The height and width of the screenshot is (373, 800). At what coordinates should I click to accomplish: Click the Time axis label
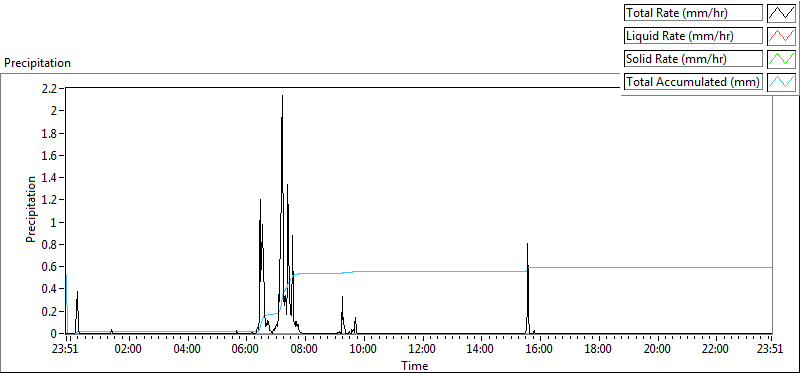tap(414, 365)
